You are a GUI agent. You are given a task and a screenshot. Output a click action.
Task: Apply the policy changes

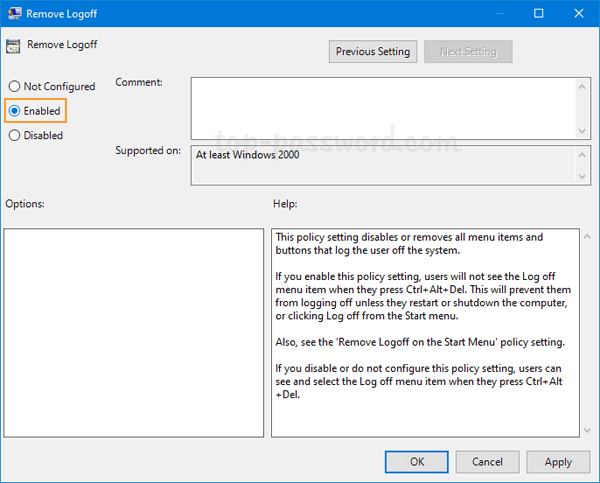click(558, 462)
